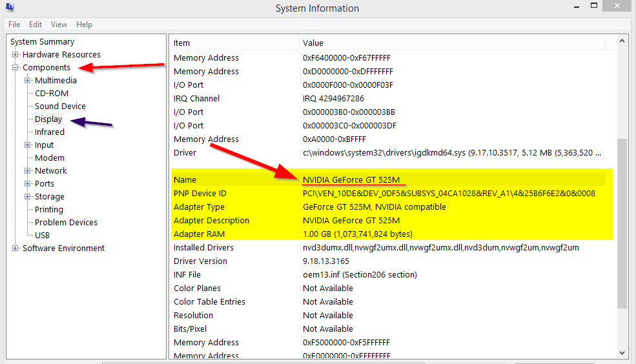Select System Summary in the tree
Viewport: 636px width, 364px height.
coord(42,42)
